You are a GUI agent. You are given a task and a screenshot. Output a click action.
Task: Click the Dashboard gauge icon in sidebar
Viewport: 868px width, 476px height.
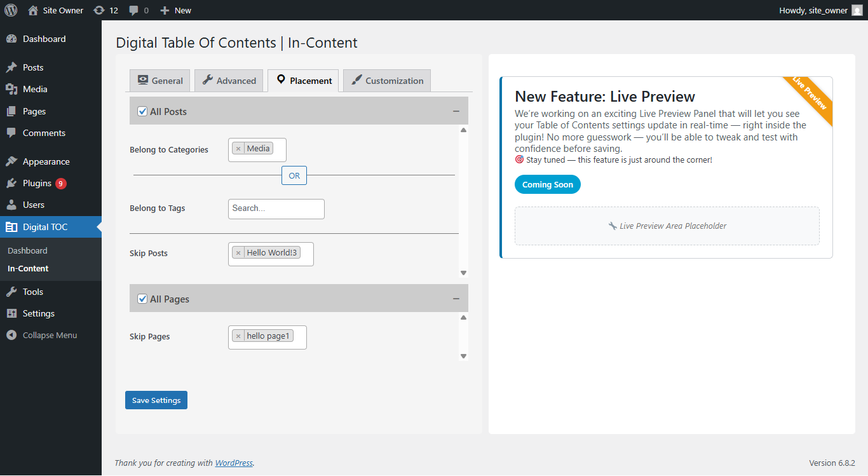(11, 39)
